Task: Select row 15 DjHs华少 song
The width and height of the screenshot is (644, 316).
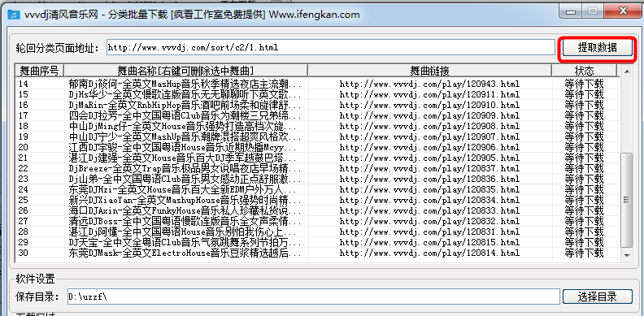Action: pos(186,95)
